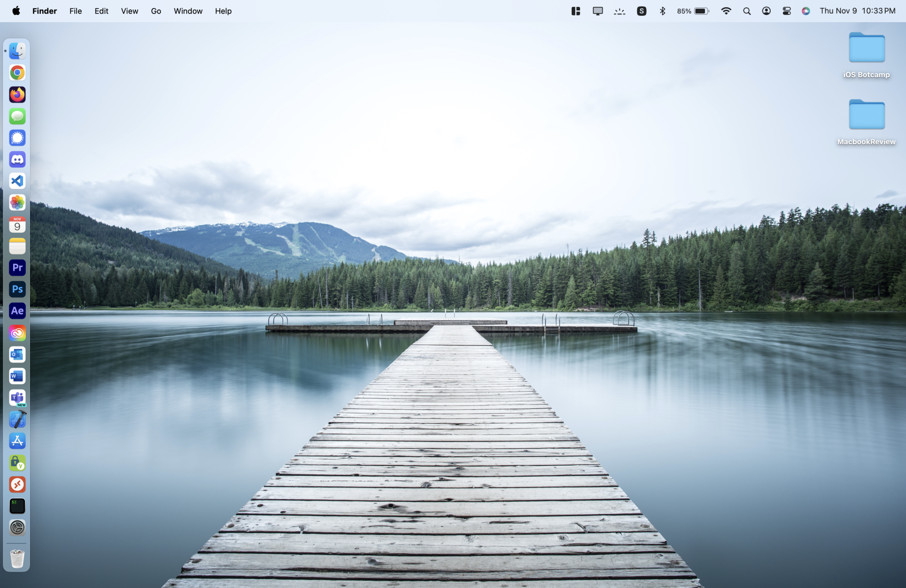Open the Wi-Fi status menu
This screenshot has width=906, height=588.
click(726, 11)
